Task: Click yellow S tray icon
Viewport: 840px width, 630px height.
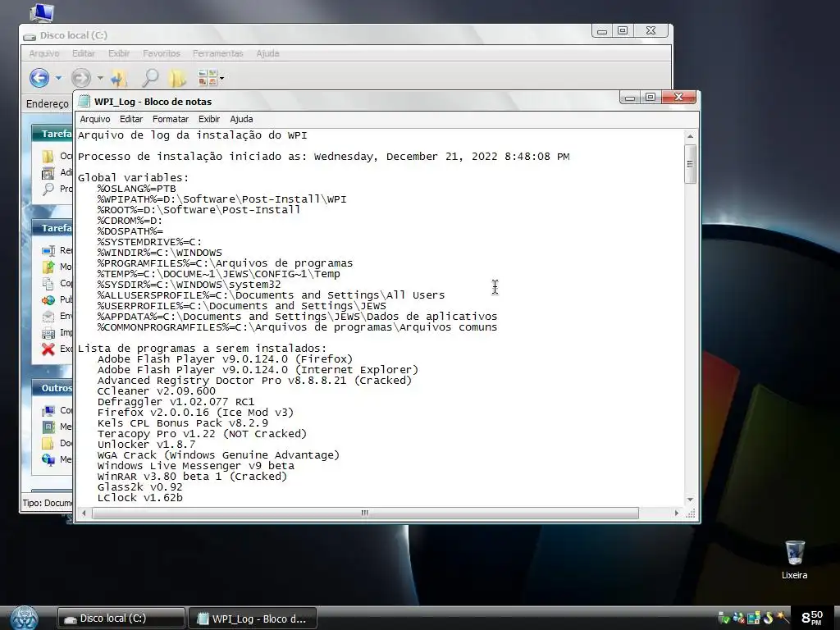Action: [x=769, y=618]
